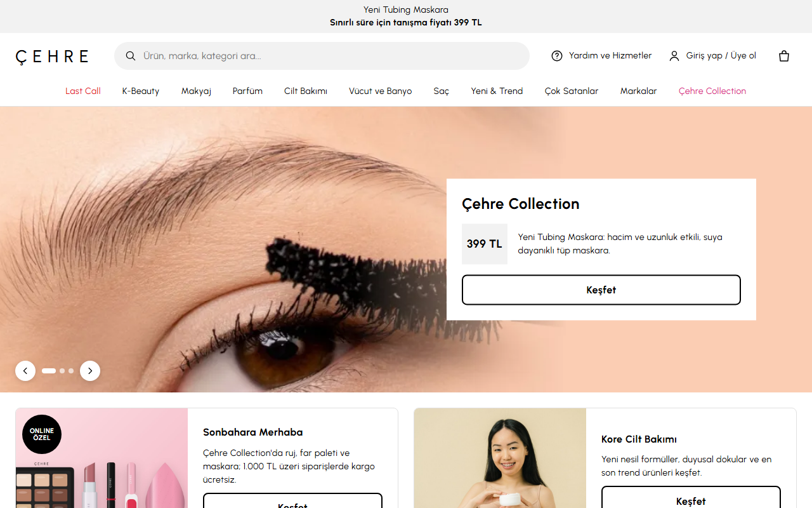Open the Markalar menu
The width and height of the screenshot is (812, 508).
(x=638, y=91)
